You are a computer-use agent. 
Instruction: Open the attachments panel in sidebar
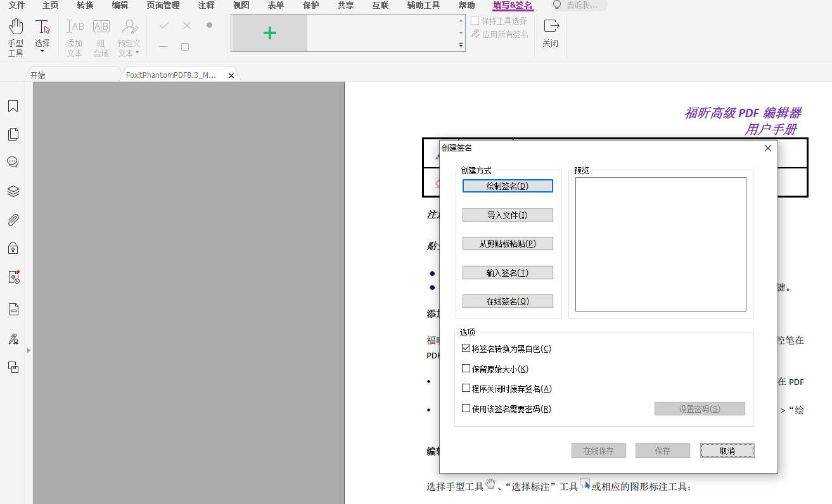point(13,220)
